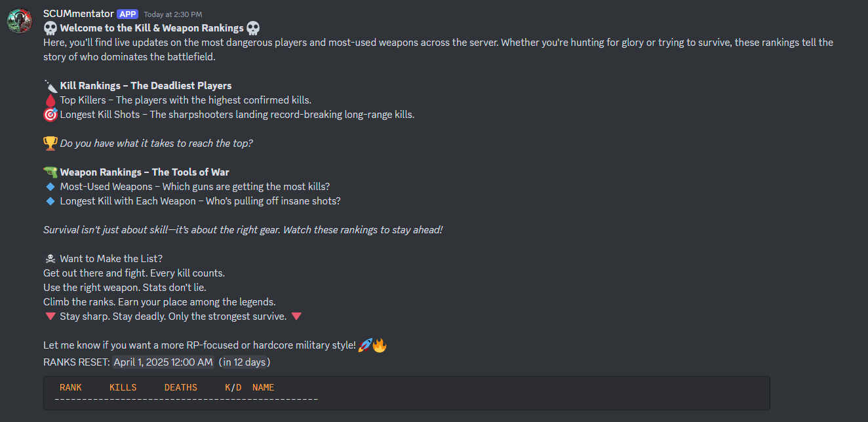This screenshot has height=422, width=868.
Task: Select the rankings code block table
Action: point(405,394)
